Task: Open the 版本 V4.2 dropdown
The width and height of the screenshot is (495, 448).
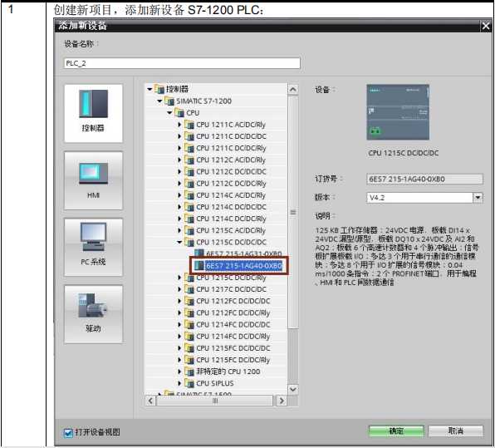Action: (x=478, y=198)
